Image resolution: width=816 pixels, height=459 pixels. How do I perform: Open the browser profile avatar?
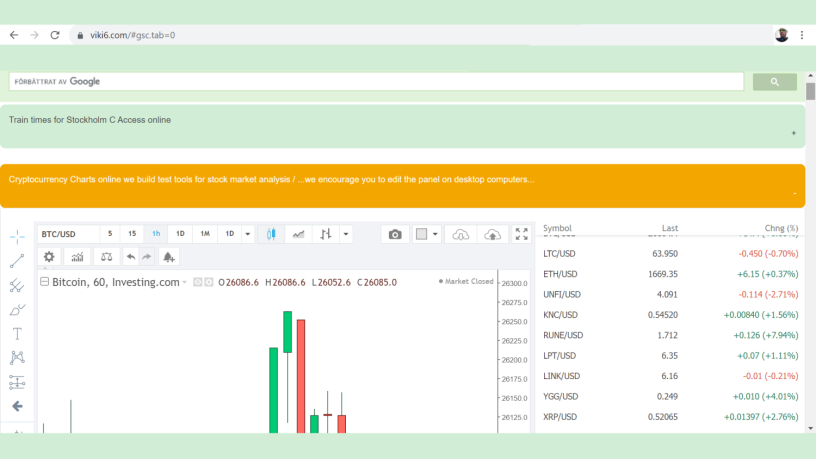pos(782,35)
